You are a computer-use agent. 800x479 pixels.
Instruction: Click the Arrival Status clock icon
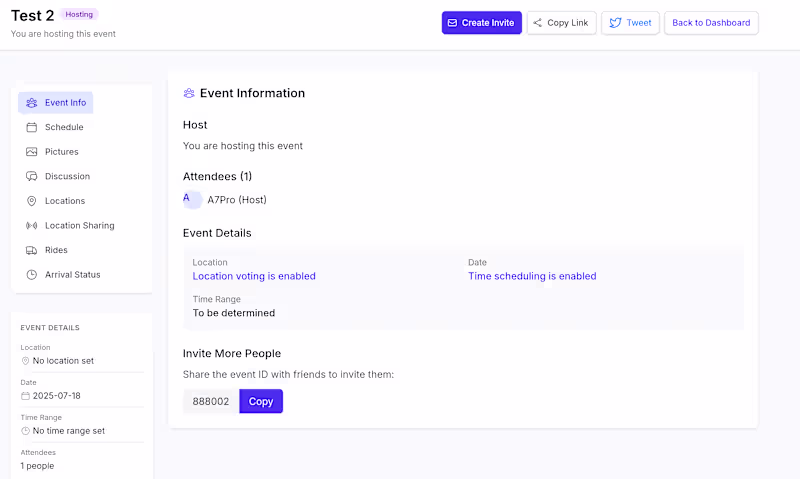pos(32,274)
